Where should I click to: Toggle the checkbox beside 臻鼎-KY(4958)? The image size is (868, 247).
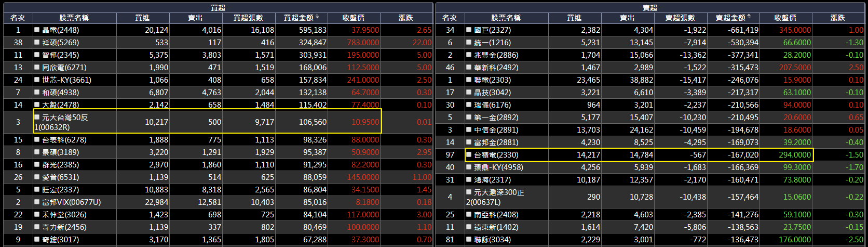point(469,167)
